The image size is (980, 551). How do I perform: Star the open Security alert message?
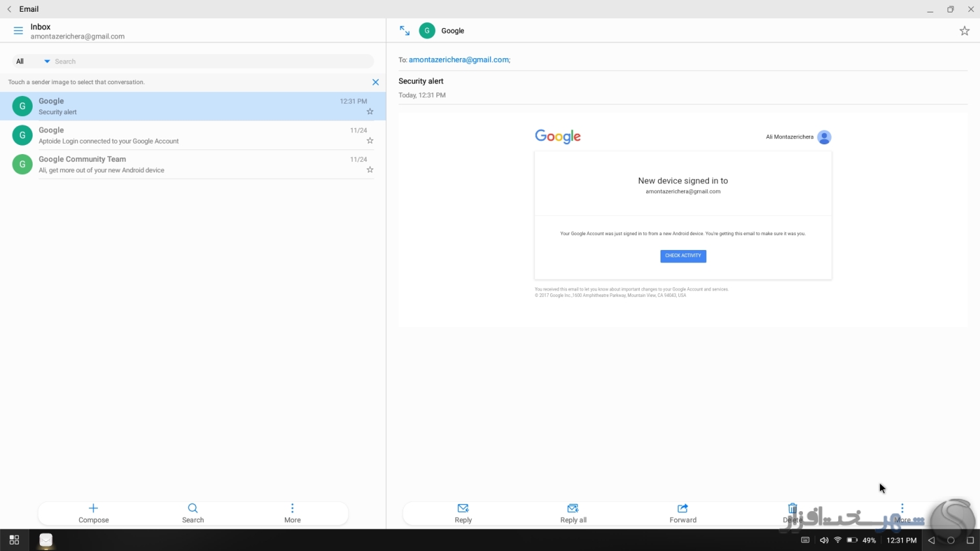click(964, 31)
